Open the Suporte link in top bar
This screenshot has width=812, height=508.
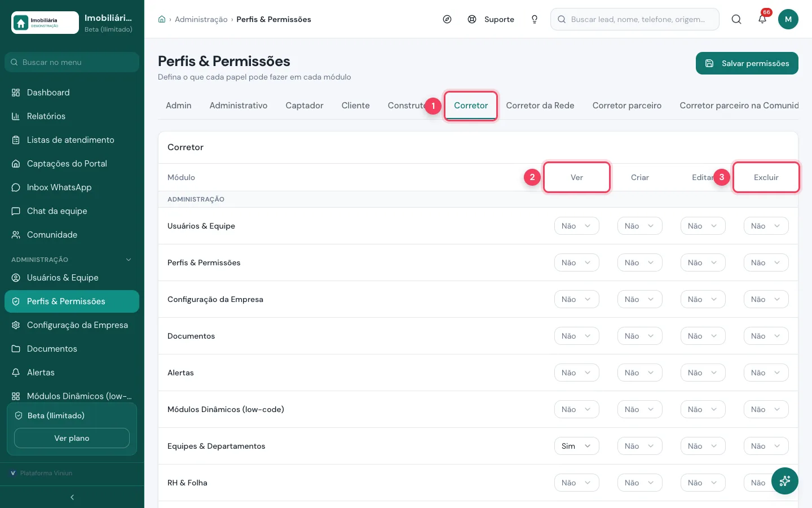click(491, 19)
